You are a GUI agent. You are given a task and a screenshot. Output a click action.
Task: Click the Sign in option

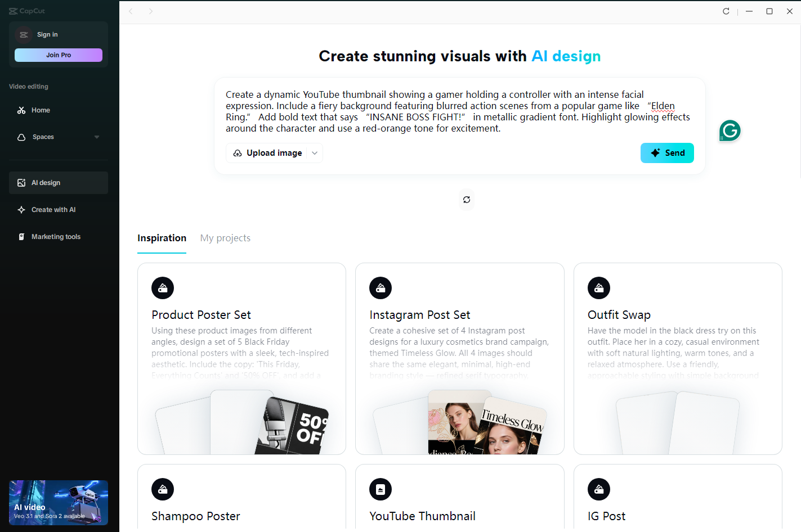47,34
